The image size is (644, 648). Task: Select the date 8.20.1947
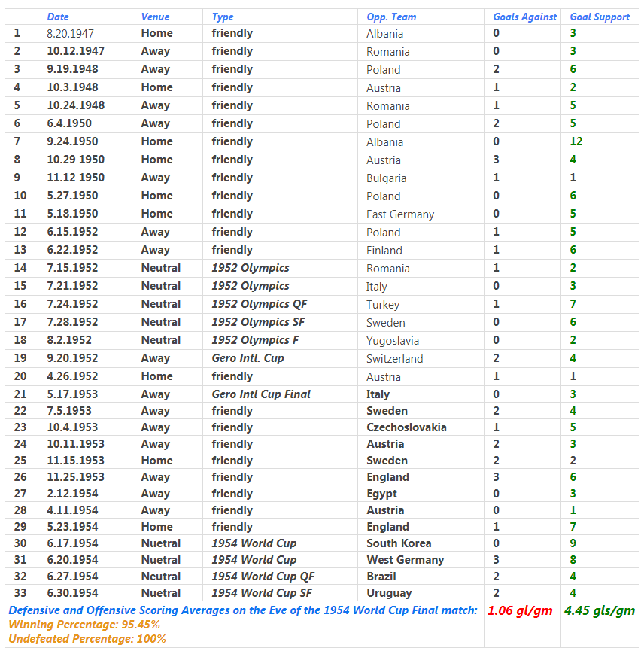point(70,33)
